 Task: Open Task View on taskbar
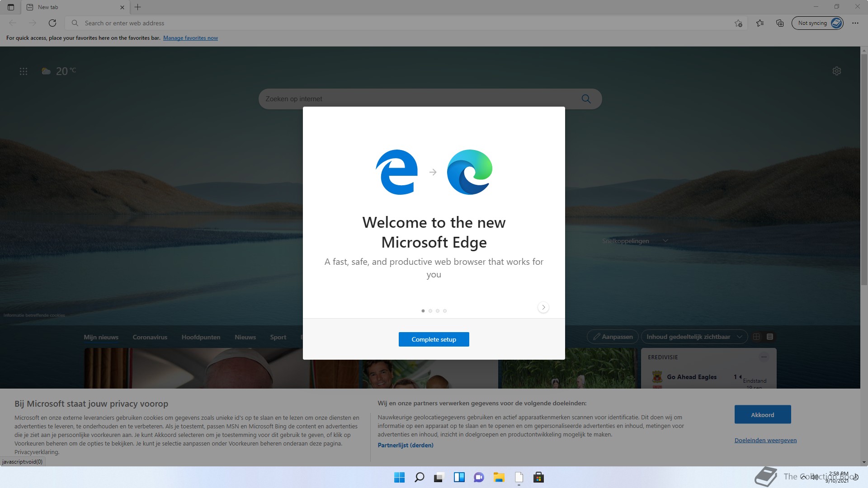(x=439, y=477)
